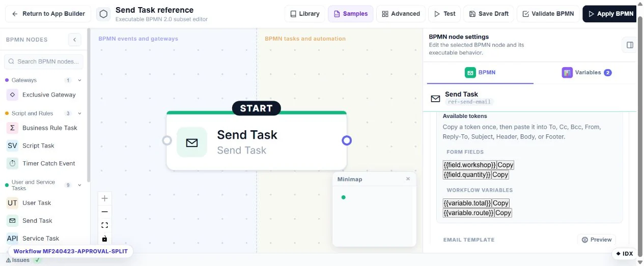Select Service Task API icon
The height and width of the screenshot is (266, 644).
[x=12, y=239]
